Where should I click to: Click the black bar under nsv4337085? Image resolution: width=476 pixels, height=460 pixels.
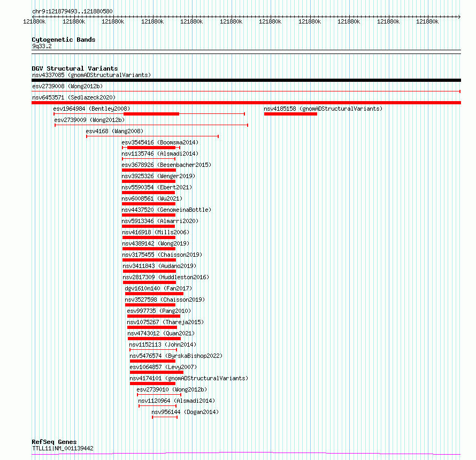[246, 80]
